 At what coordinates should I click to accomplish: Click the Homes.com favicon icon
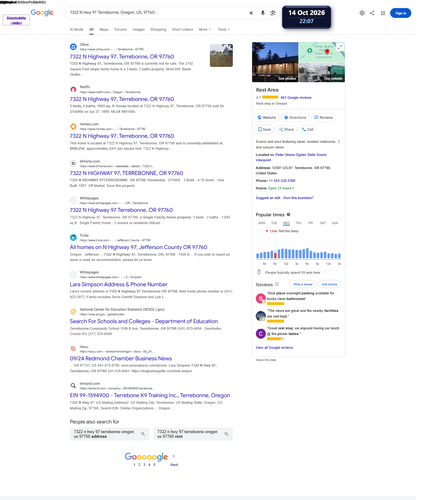coord(73,126)
